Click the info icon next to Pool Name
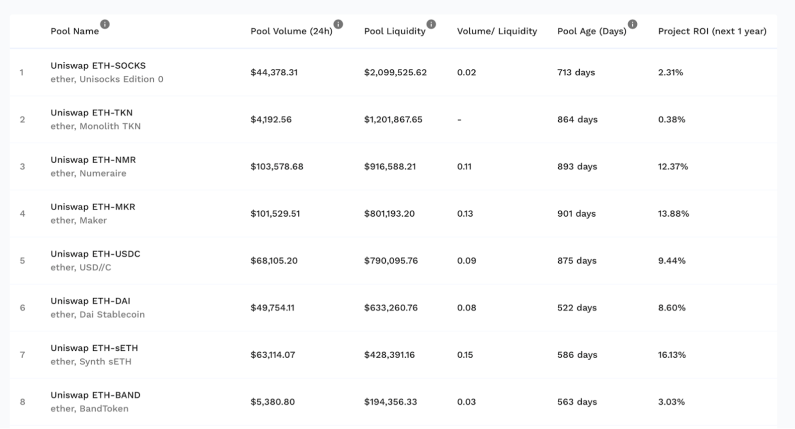The image size is (795, 429). (x=104, y=24)
